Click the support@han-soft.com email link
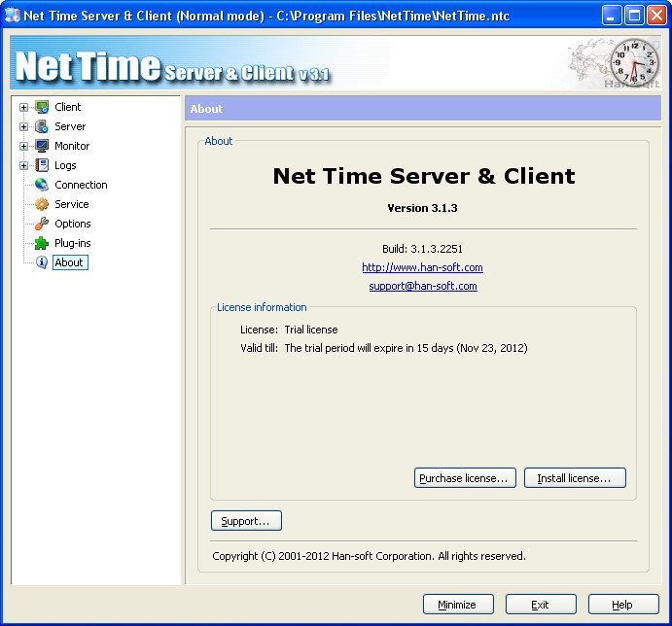This screenshot has width=672, height=626. (423, 286)
